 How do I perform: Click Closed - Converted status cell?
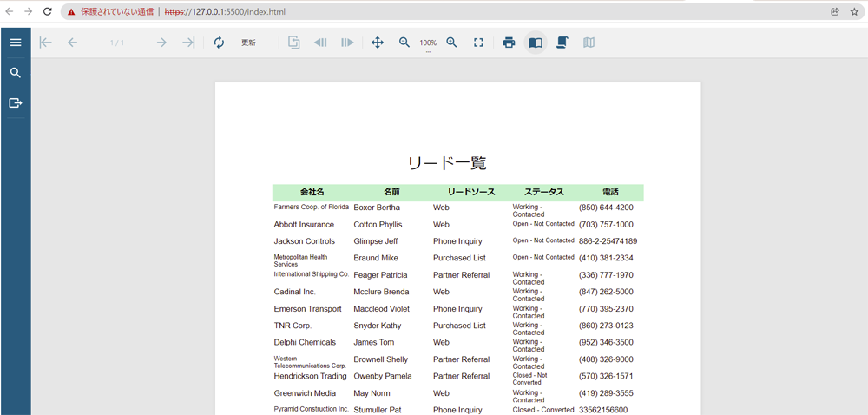pos(543,410)
